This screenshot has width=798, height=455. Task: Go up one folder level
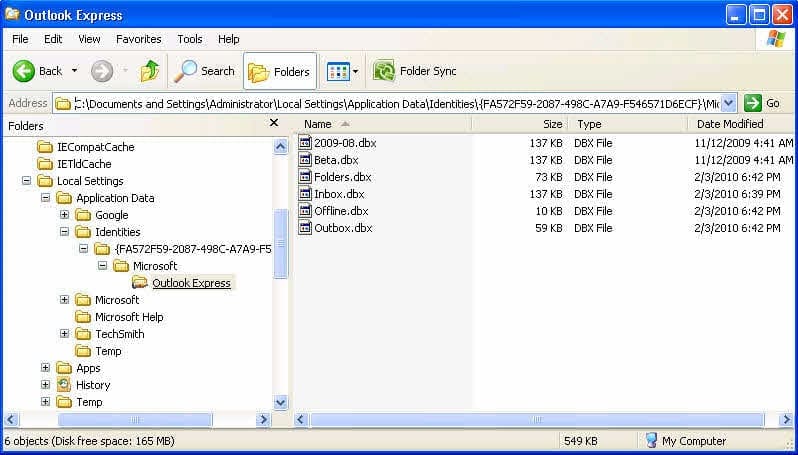click(x=150, y=71)
